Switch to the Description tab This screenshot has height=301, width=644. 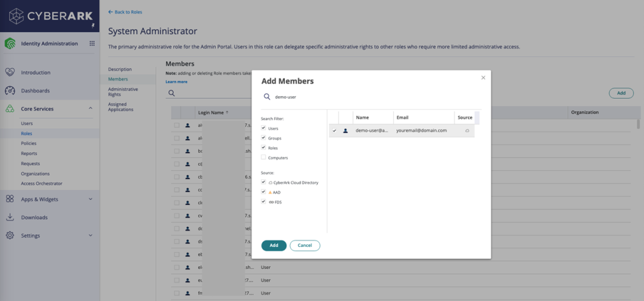tap(120, 69)
